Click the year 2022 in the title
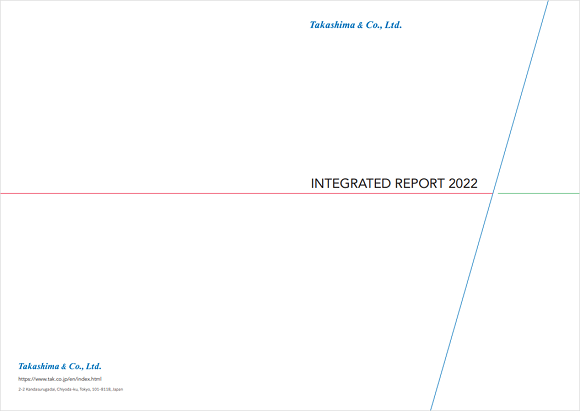The image size is (580, 411). tap(463, 183)
